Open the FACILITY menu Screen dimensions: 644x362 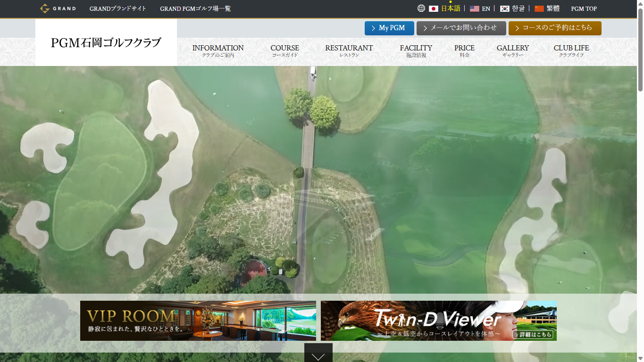click(x=416, y=51)
